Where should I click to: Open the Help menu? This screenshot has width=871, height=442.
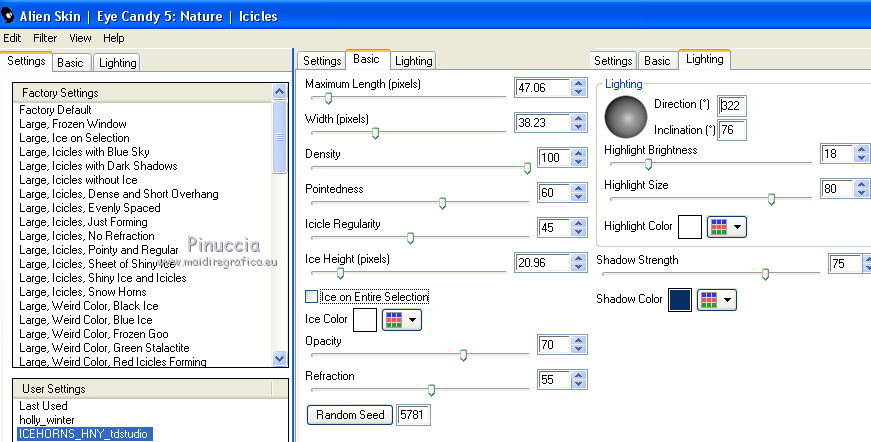(x=113, y=38)
